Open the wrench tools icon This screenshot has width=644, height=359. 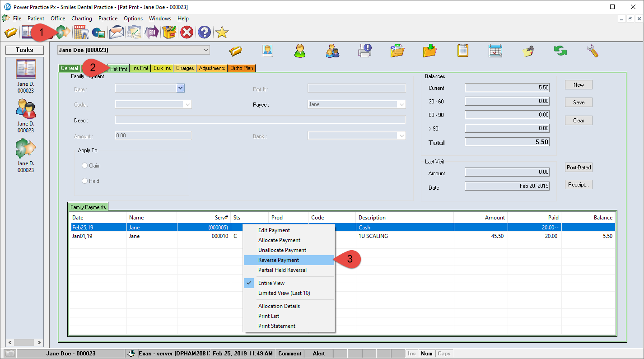point(593,51)
